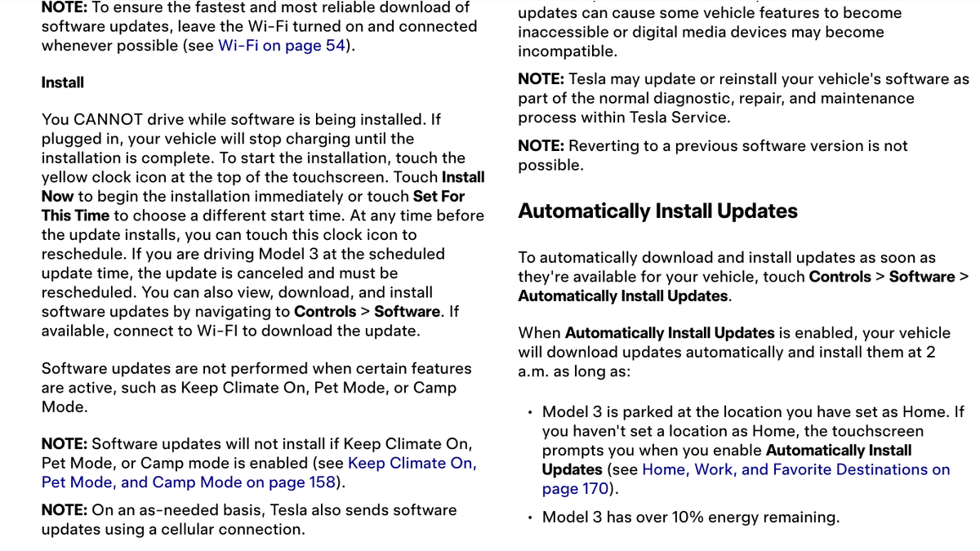Click 'Software updates will not install if' note
980x551 pixels.
(x=259, y=463)
